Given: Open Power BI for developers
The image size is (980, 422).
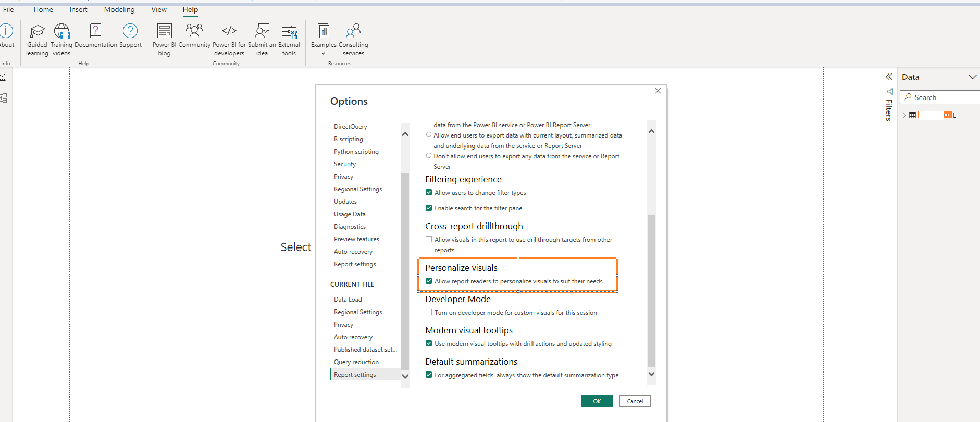Looking at the screenshot, I should click(x=229, y=40).
